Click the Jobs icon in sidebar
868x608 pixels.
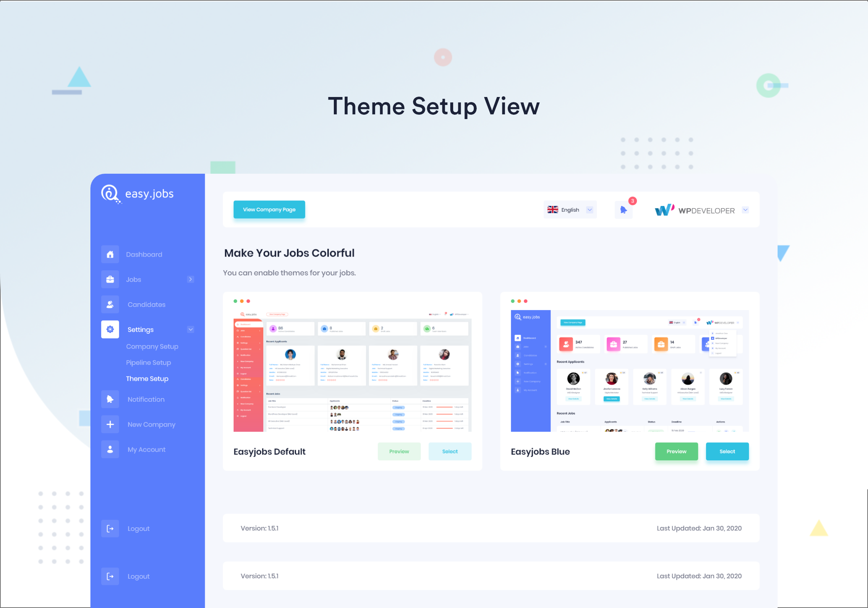pos(110,279)
